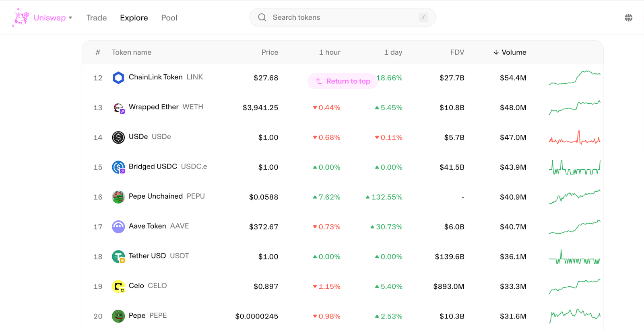Click the Bridged USDC token icon
Viewport: 644px width, 331px height.
118,167
